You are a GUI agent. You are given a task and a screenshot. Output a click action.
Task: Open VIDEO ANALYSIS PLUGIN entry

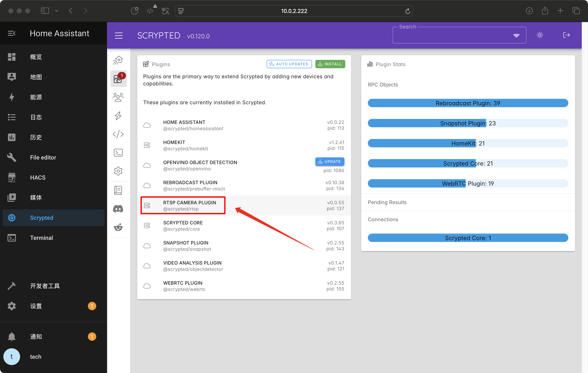point(244,266)
